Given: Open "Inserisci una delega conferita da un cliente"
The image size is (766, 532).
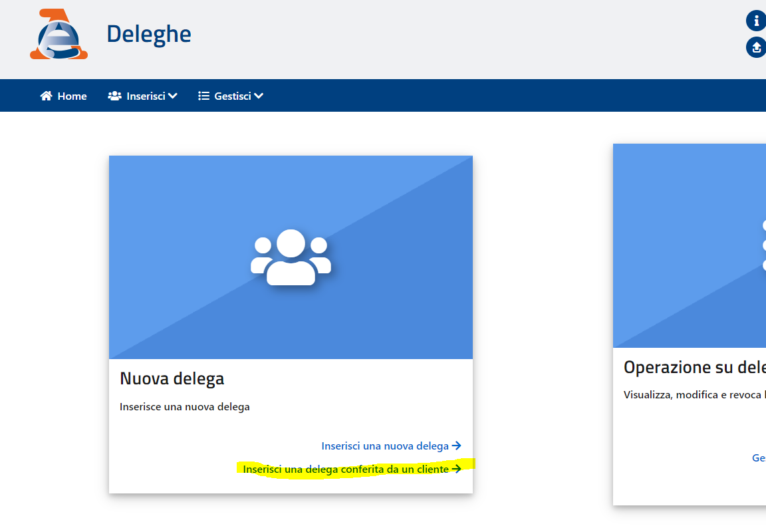Looking at the screenshot, I should point(345,469).
